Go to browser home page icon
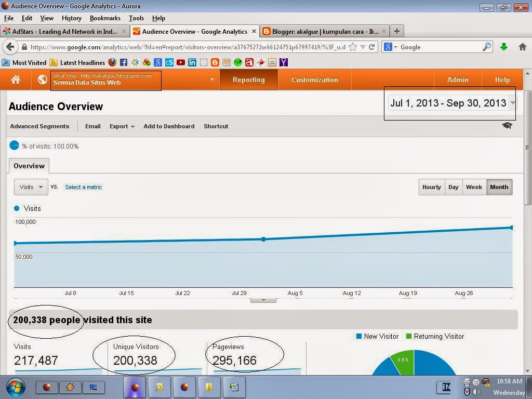This screenshot has height=399, width=532. (523, 47)
